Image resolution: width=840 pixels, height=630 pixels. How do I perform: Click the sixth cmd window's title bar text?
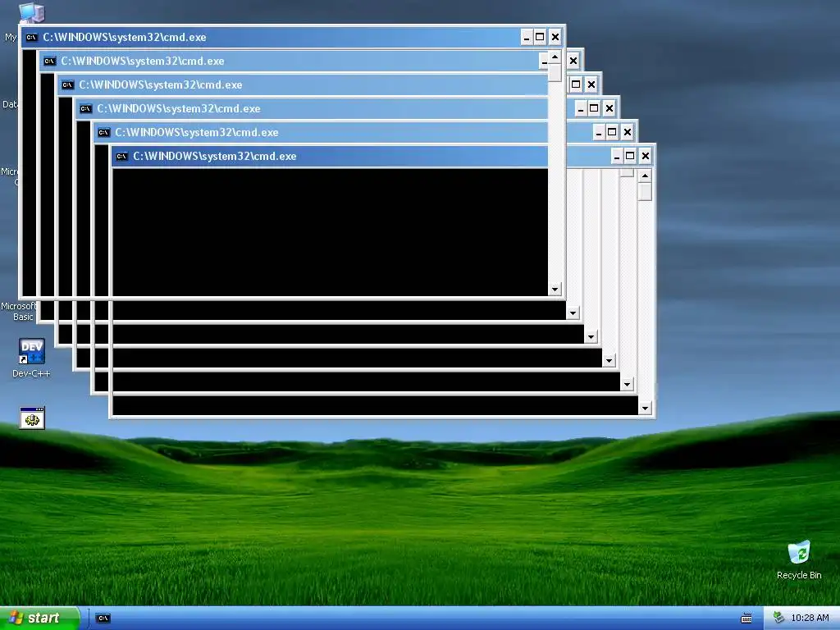[214, 157]
